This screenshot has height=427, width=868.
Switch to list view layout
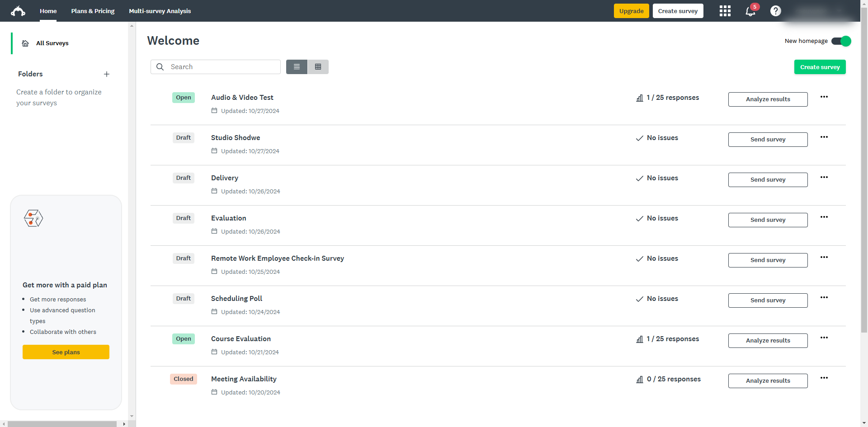[x=297, y=67]
